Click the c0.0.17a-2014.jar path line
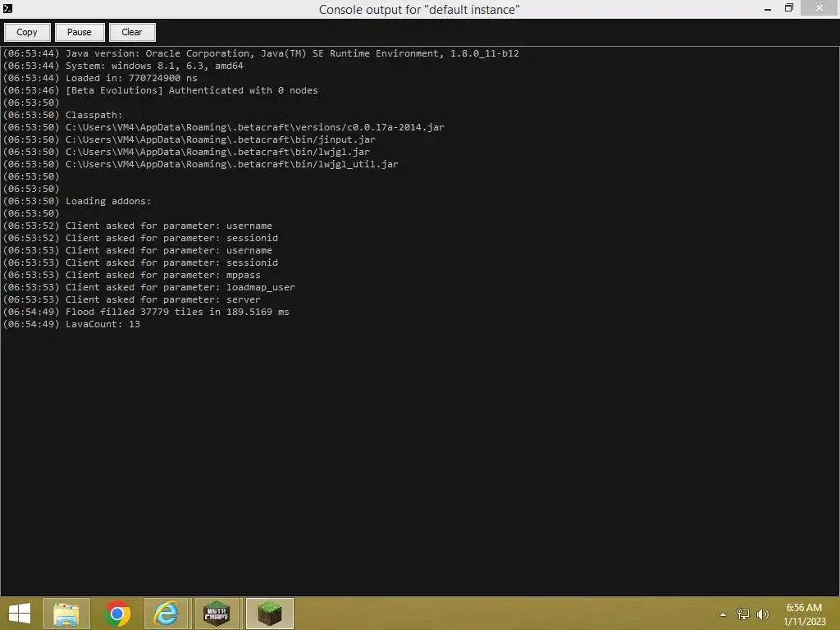Image resolution: width=840 pixels, height=630 pixels. click(223, 127)
